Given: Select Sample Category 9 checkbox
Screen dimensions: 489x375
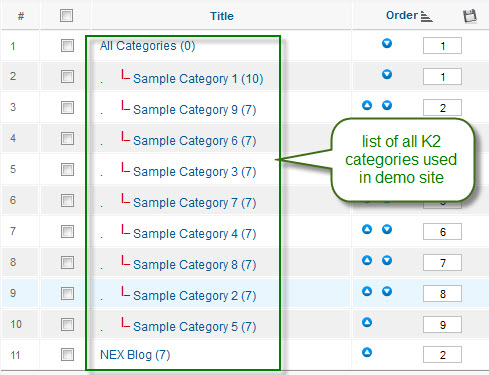Looking at the screenshot, I should click(x=67, y=107).
